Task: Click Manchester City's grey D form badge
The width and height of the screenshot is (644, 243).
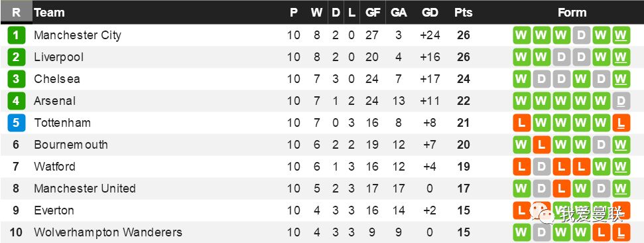Action: [581, 35]
